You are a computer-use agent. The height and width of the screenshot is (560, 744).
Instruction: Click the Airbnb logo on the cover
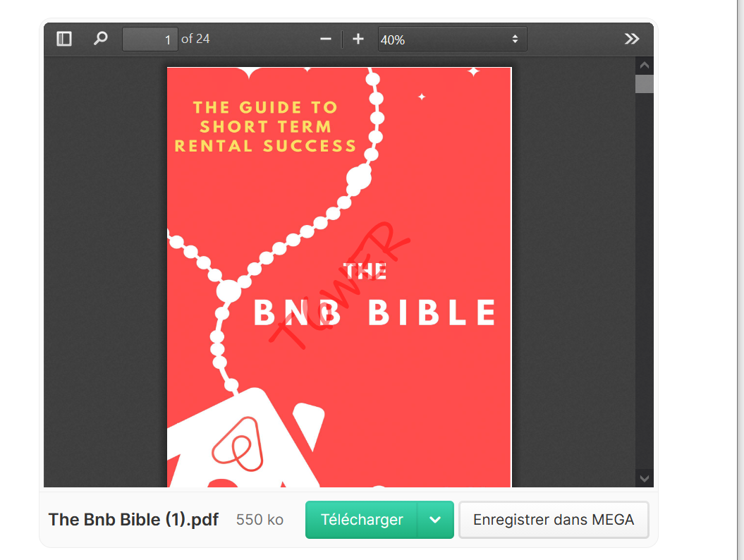tap(238, 444)
